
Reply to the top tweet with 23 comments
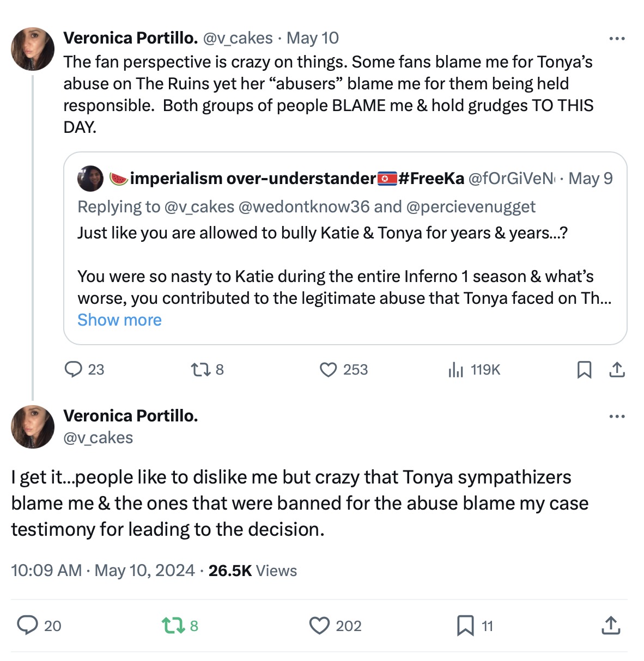(x=73, y=370)
